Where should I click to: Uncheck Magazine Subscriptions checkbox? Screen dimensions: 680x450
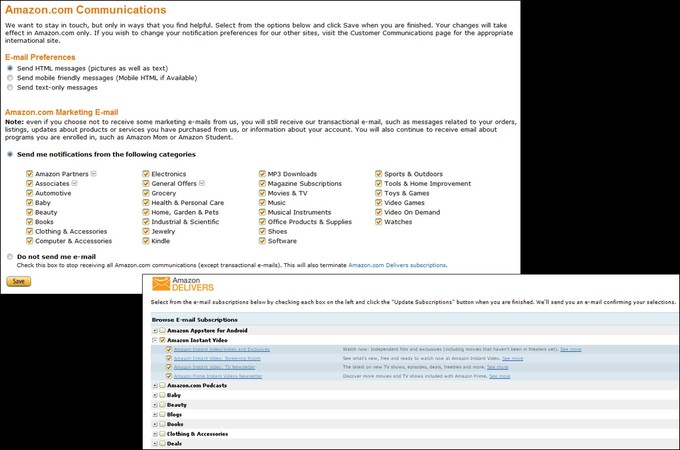[x=262, y=183]
